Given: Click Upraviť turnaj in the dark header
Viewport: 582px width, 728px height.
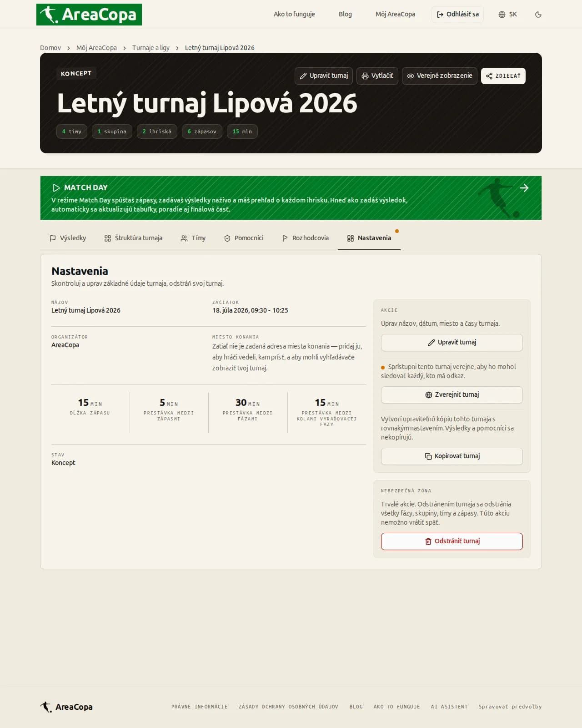Looking at the screenshot, I should 324,76.
